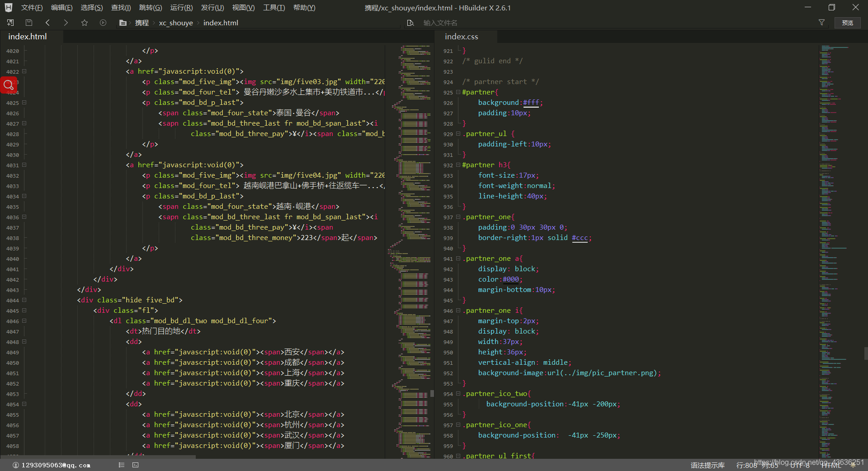Open the 文件(F) menu
Screen dimensions: 868x471
click(32, 8)
